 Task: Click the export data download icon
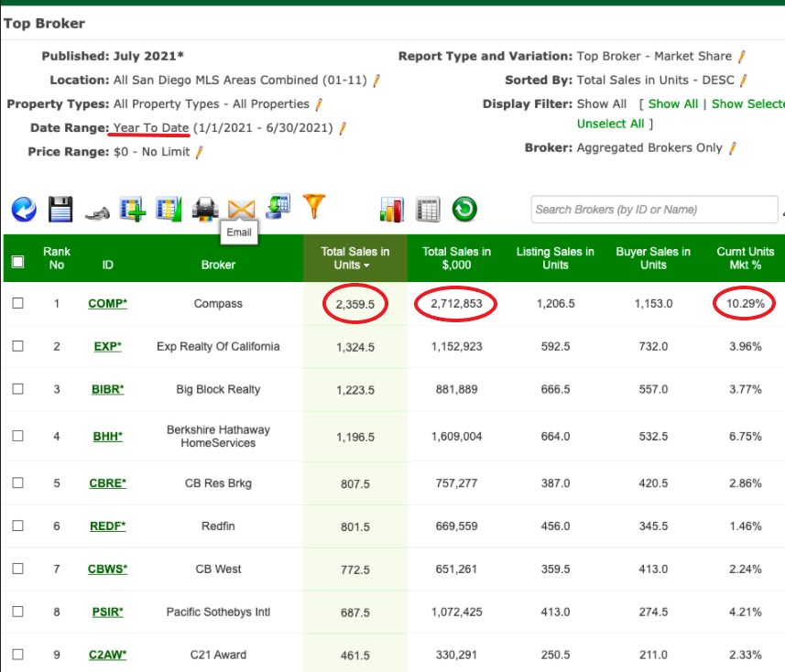click(278, 207)
